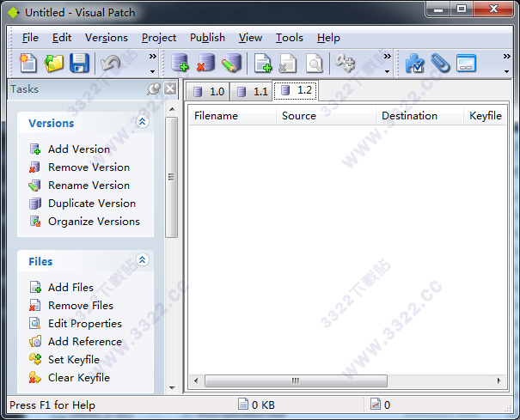Open the File menu
520x420 pixels.
point(30,38)
